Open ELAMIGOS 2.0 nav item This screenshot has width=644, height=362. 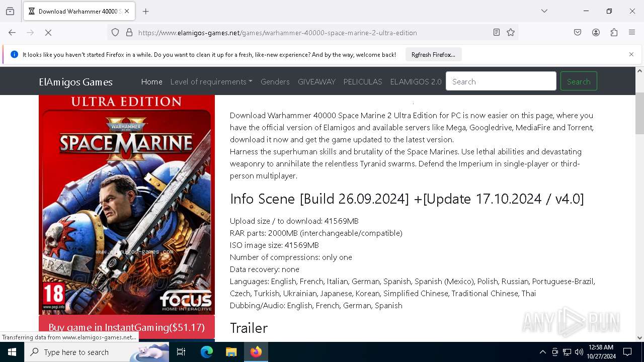(x=416, y=81)
